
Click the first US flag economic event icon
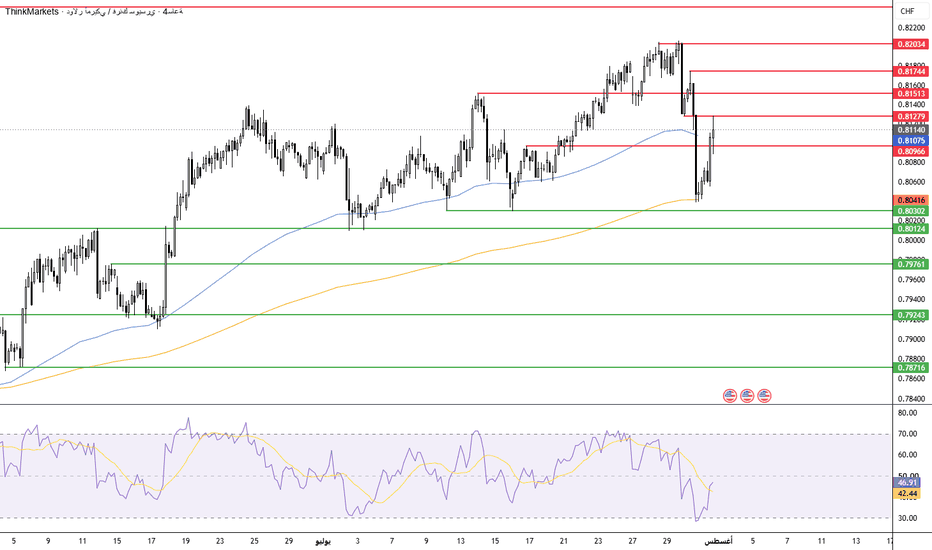[729, 395]
